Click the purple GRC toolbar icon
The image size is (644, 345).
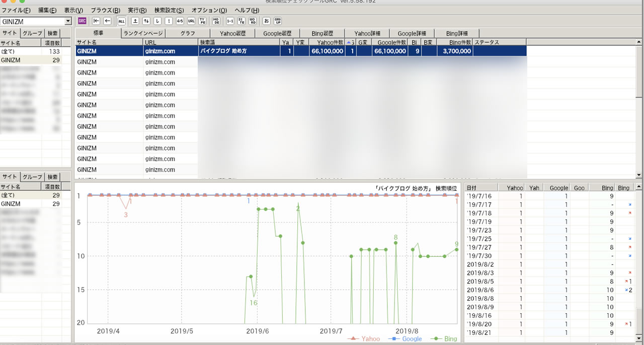[x=82, y=21]
